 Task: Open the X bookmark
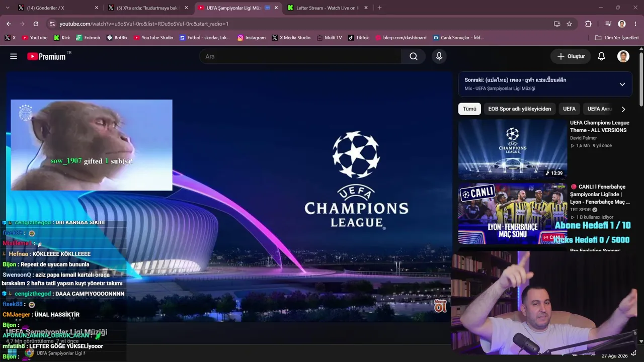pyautogui.click(x=10, y=38)
